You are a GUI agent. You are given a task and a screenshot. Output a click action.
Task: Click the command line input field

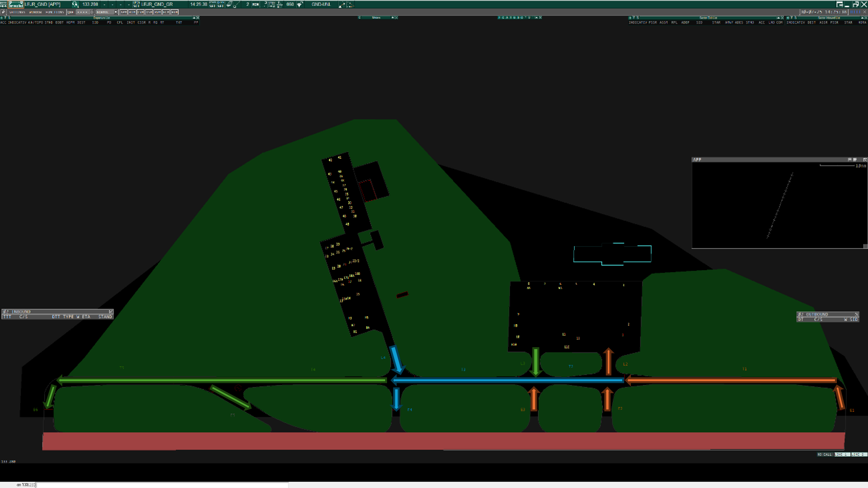[x=162, y=485]
